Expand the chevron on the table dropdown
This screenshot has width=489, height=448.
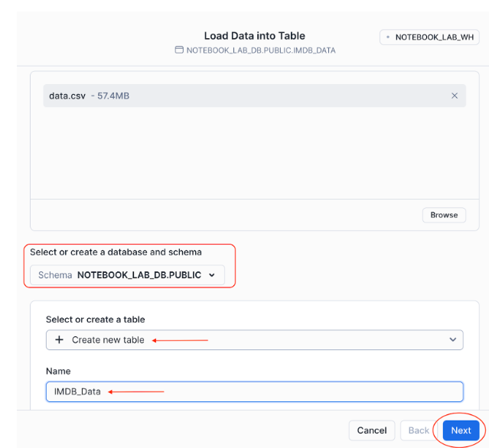point(452,339)
